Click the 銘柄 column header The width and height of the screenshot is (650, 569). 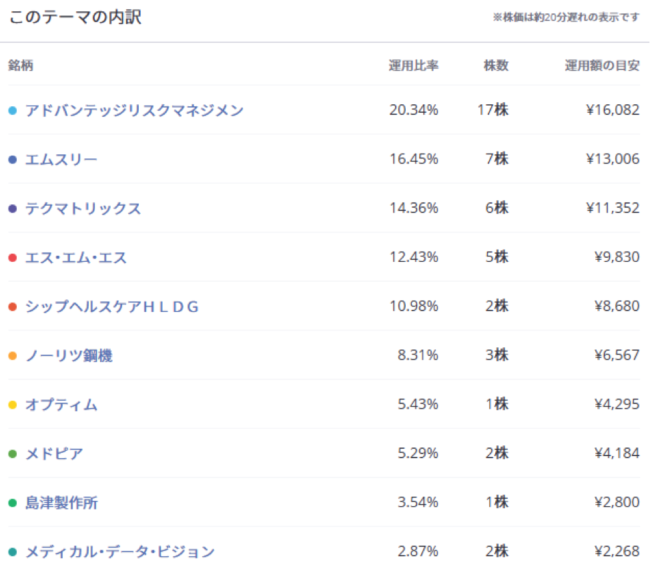(21, 66)
